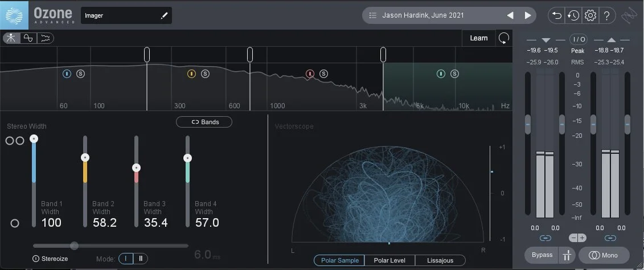The width and height of the screenshot is (644, 270).
Task: Click preset name Jason Hardink, June 2021
Action: (423, 15)
